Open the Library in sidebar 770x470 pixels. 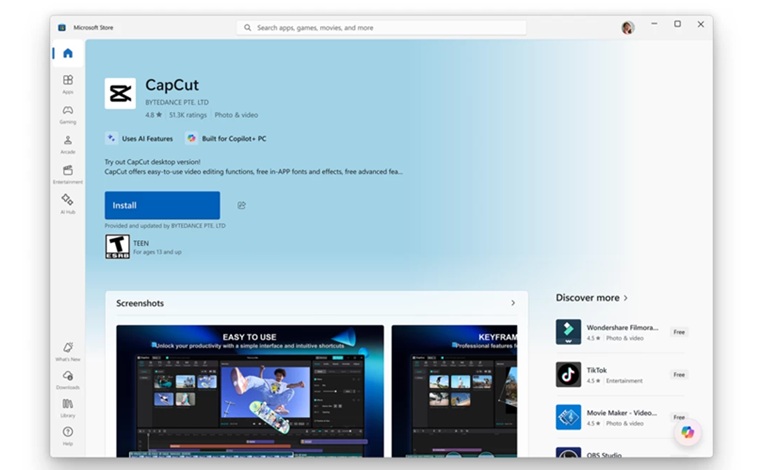click(68, 408)
